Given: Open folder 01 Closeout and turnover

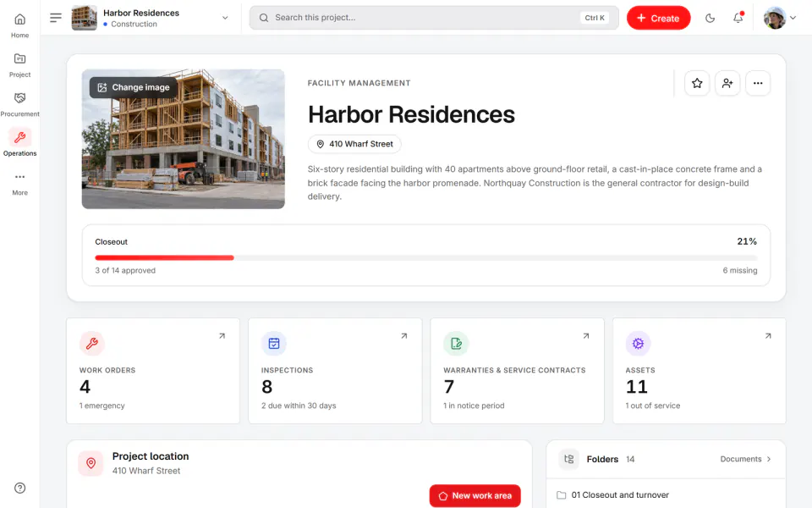Looking at the screenshot, I should [666, 495].
